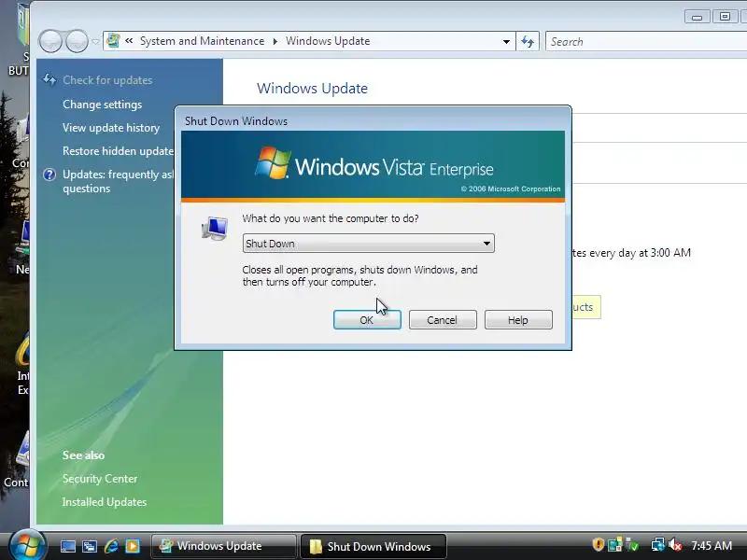Screen dimensions: 747x560
Task: Expand the breadcrumb arrow after System and Maintenance
Action: [275, 41]
